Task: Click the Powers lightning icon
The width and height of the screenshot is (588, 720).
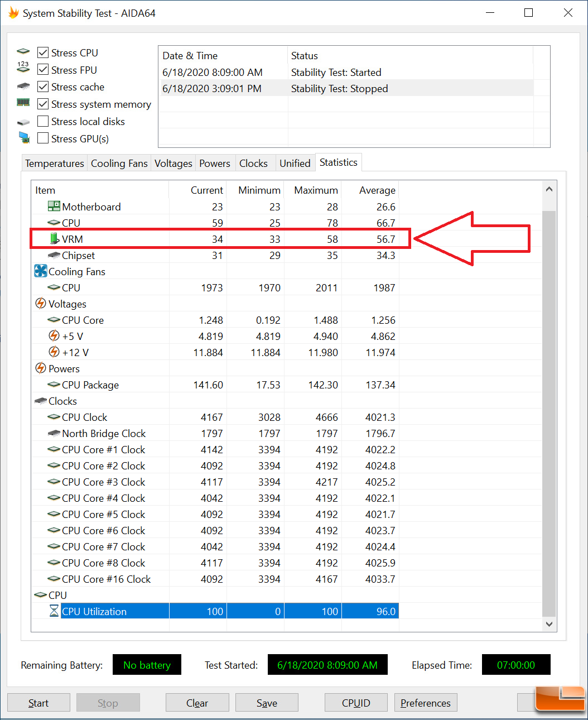Action: point(41,368)
